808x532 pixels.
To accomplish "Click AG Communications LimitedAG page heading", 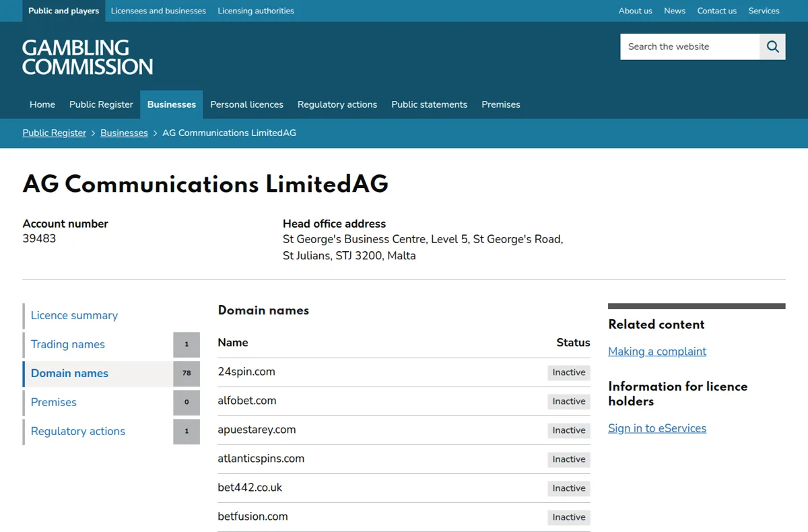I will click(x=205, y=184).
